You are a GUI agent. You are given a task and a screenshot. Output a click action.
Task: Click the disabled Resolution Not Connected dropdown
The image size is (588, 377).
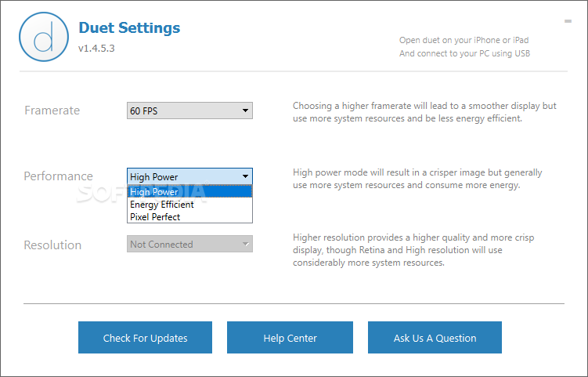[189, 244]
